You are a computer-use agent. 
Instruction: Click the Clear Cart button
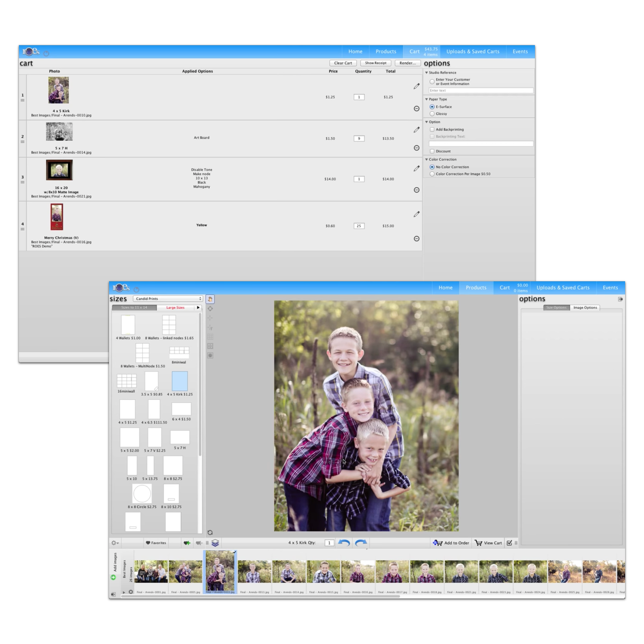pyautogui.click(x=343, y=63)
